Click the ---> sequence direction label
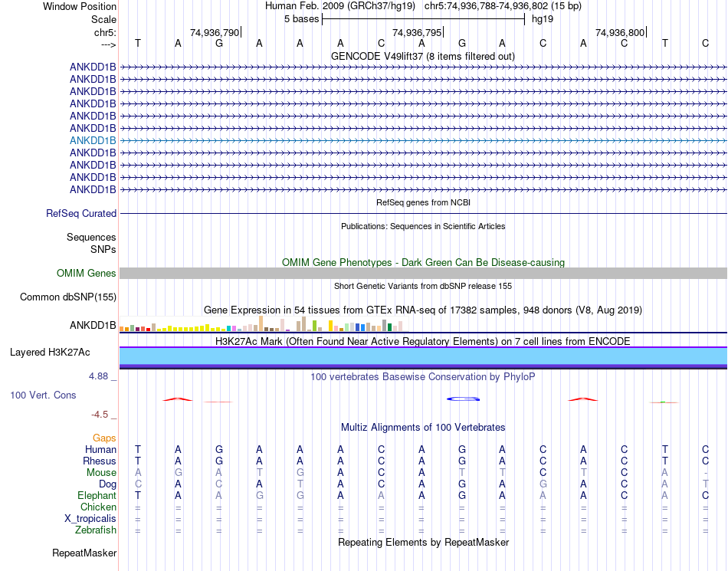 (x=108, y=44)
